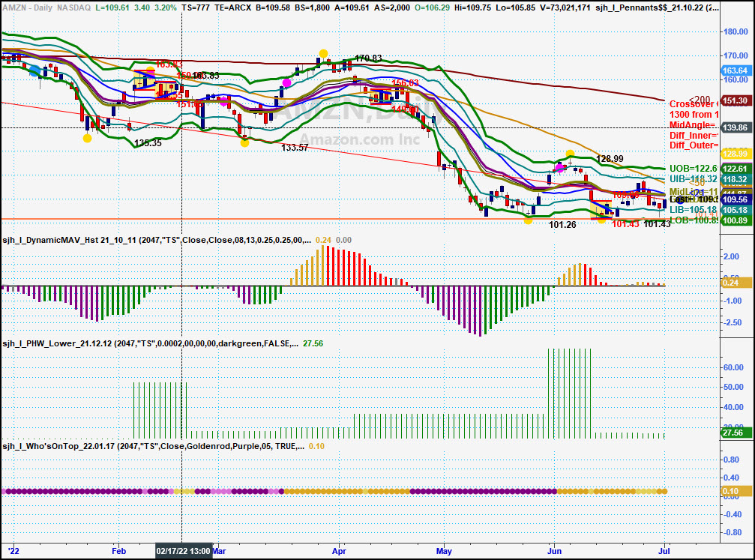755x560 pixels.
Task: Select the red 101.43 chart label
Action: pos(625,224)
